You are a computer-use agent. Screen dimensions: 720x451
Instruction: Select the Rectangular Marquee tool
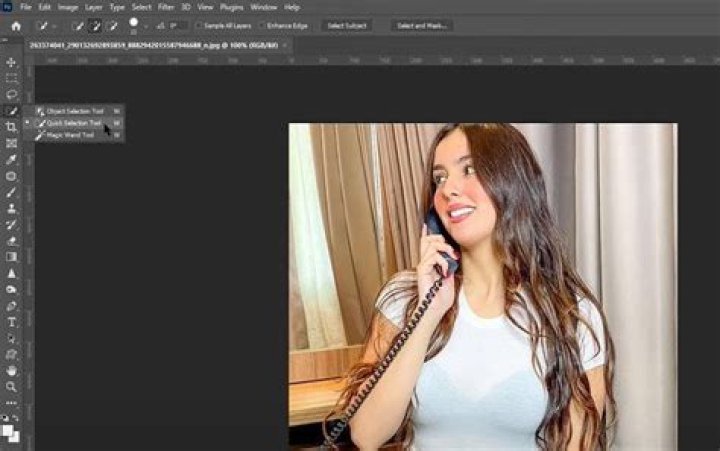(12, 78)
